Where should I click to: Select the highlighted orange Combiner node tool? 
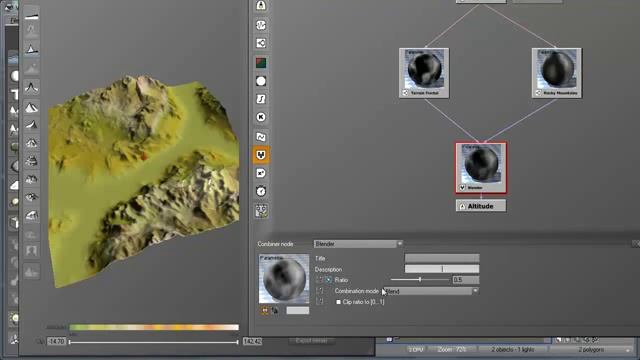point(261,155)
